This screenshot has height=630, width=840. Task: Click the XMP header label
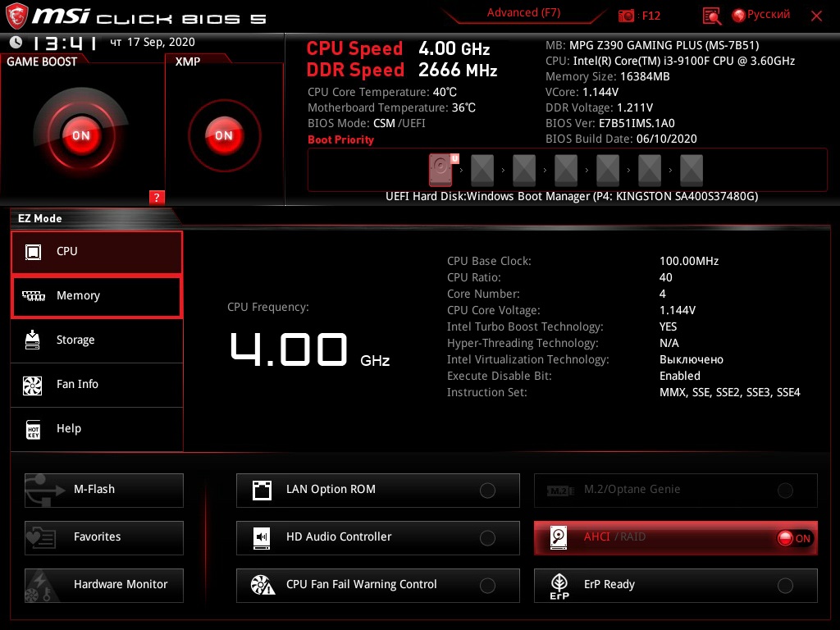188,62
